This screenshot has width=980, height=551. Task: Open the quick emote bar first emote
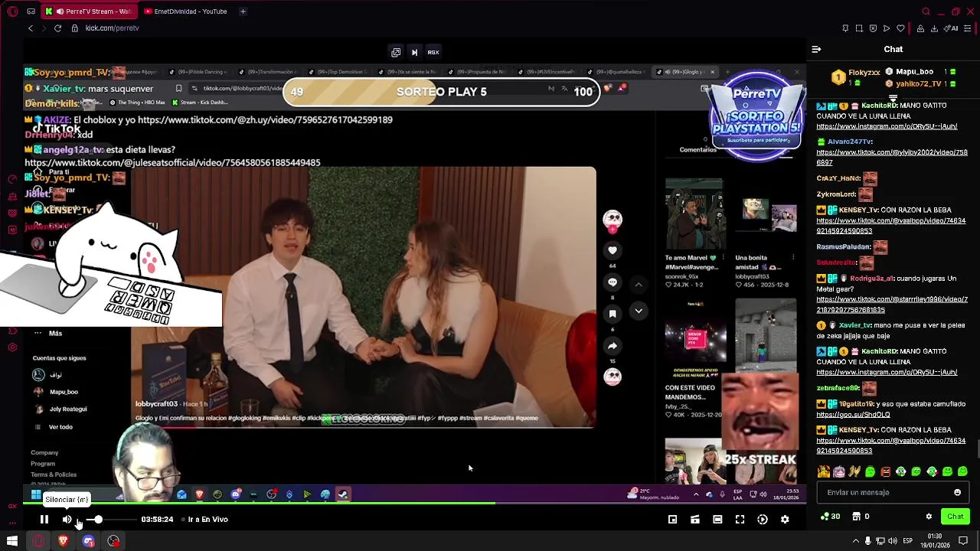click(x=824, y=471)
